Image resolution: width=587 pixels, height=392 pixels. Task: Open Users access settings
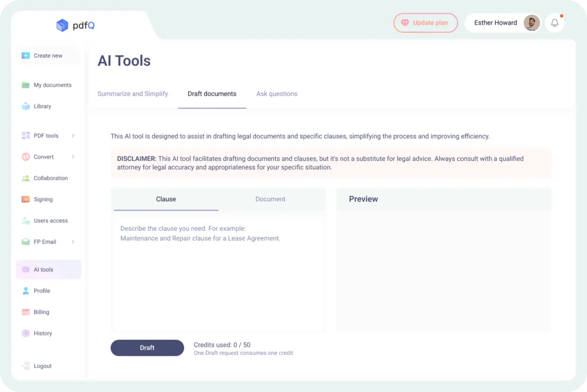click(x=51, y=221)
